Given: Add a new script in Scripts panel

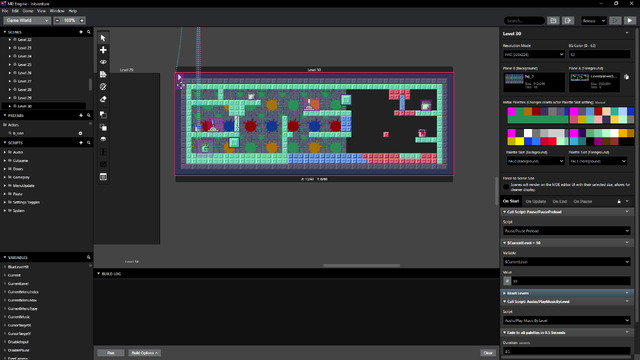Looking at the screenshot, I should click(81, 143).
